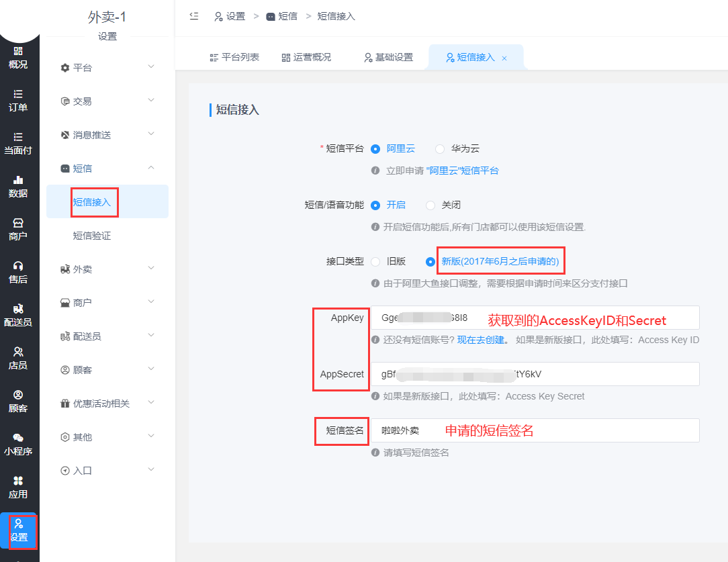The height and width of the screenshot is (562, 728).
Task: Open 商户 in dark sidebar
Action: [18, 230]
